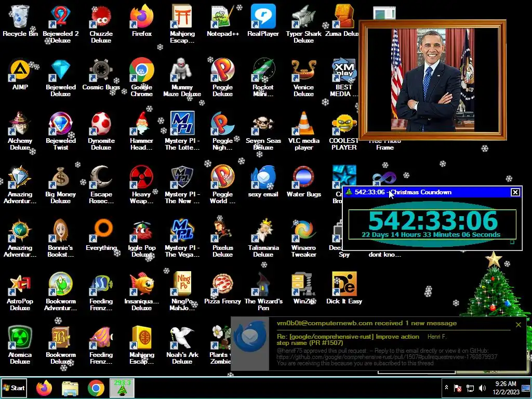532x399 pixels.
Task: Select Cosmic Bugs desktop icon
Action: pos(101,74)
